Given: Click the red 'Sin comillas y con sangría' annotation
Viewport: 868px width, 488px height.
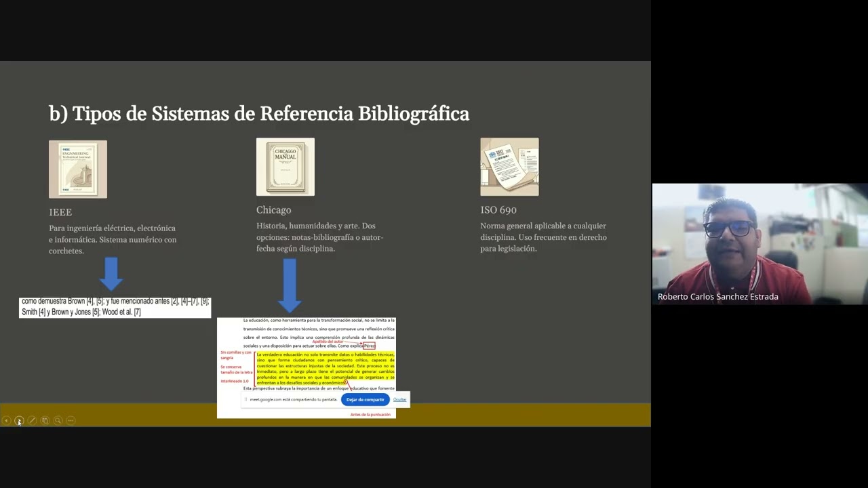Looking at the screenshot, I should 236,355.
